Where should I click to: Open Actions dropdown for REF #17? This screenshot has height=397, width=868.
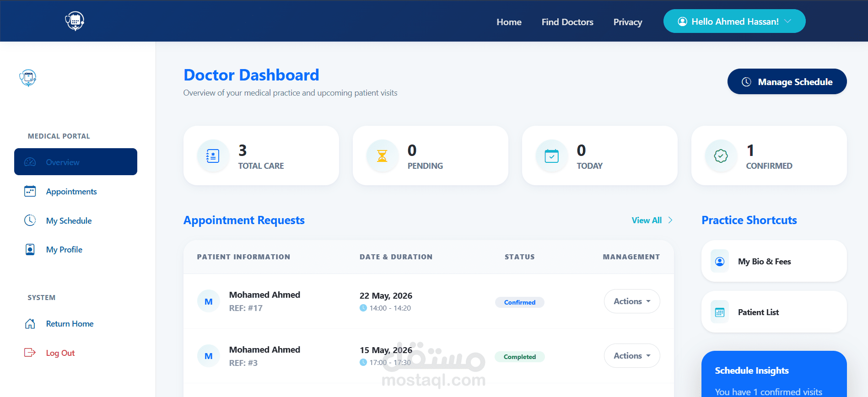(x=632, y=301)
